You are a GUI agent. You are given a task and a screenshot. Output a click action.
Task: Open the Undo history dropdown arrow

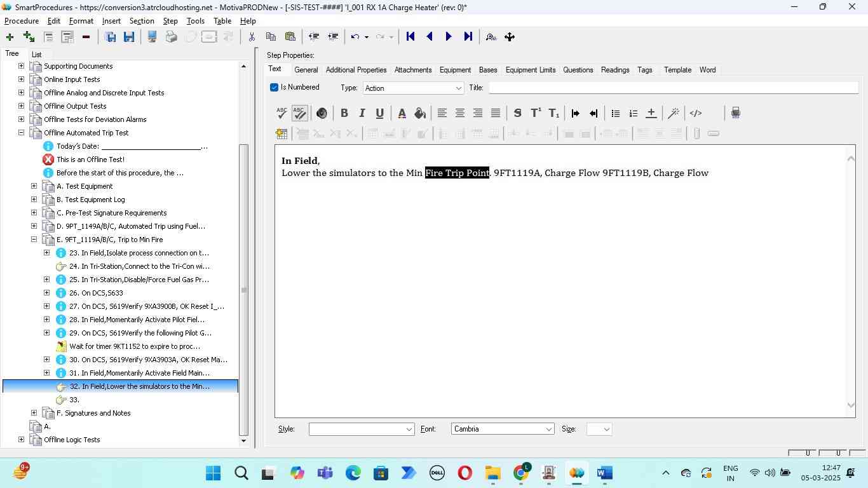(367, 37)
